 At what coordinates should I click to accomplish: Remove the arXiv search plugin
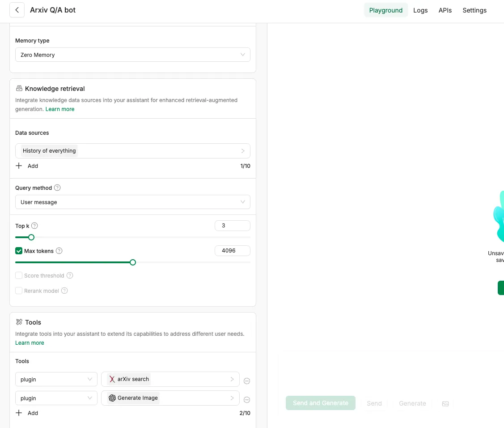(x=247, y=381)
